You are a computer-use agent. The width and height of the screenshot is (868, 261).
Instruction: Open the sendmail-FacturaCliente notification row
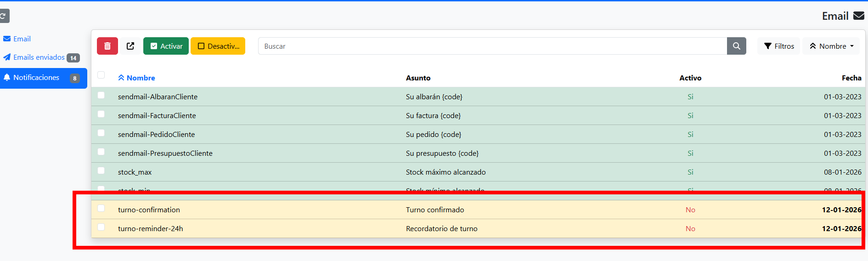pos(157,116)
